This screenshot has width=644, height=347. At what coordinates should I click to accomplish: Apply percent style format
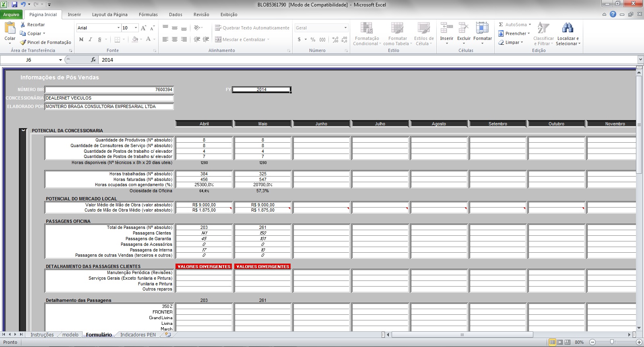click(313, 39)
